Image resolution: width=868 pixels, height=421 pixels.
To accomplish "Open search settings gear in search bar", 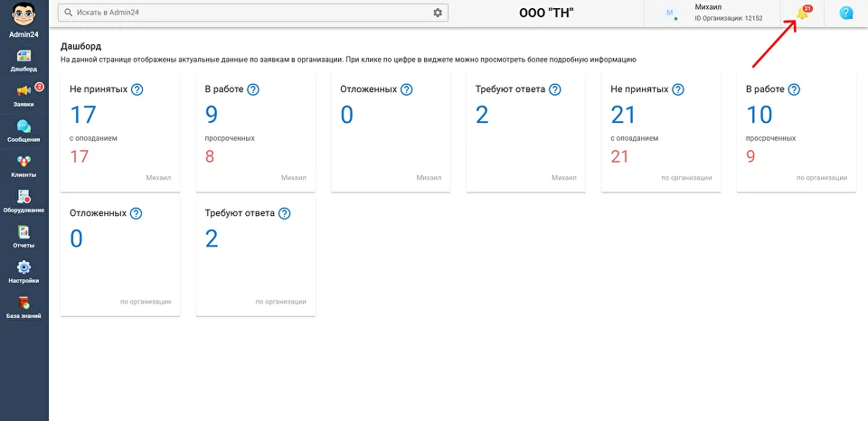I will (438, 13).
